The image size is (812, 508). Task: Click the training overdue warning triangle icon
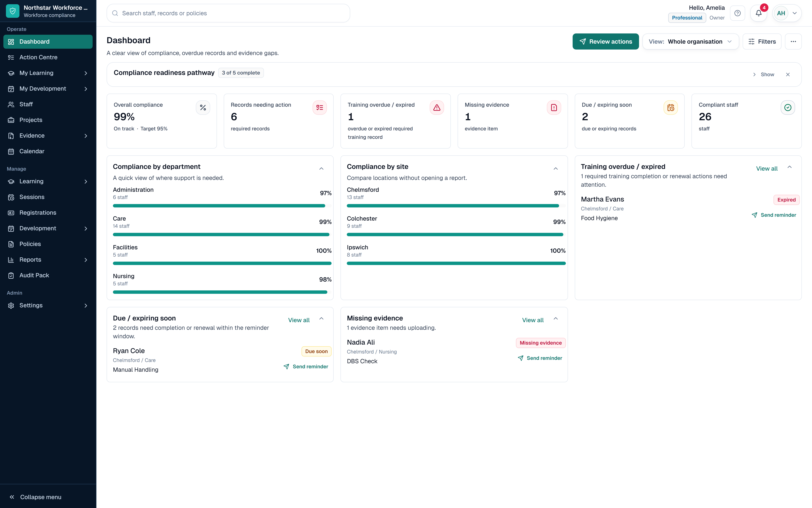437,108
